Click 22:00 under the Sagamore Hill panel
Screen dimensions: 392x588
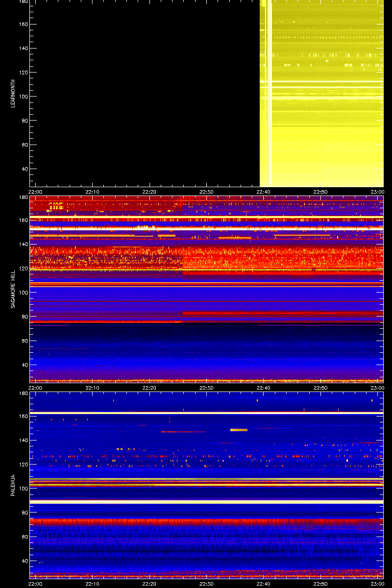tap(35, 388)
